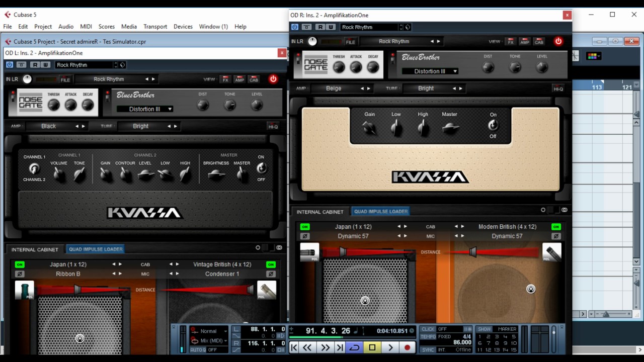Fast forward using the transport forward button
This screenshot has width=644, height=362.
[325, 347]
